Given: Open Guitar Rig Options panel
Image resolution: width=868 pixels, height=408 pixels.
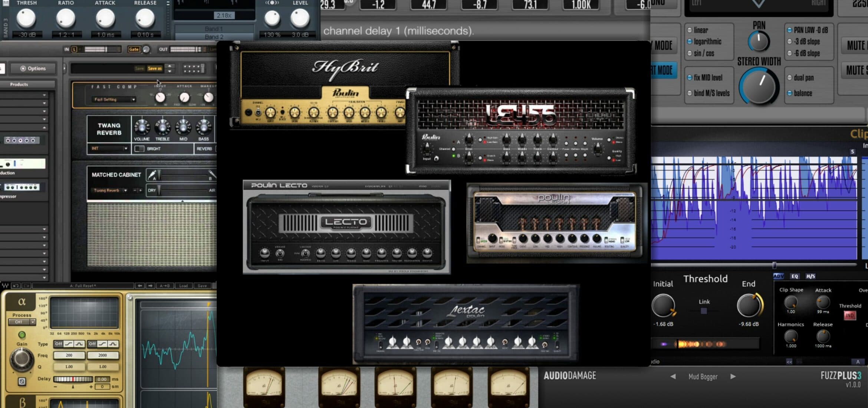Looking at the screenshot, I should (33, 68).
